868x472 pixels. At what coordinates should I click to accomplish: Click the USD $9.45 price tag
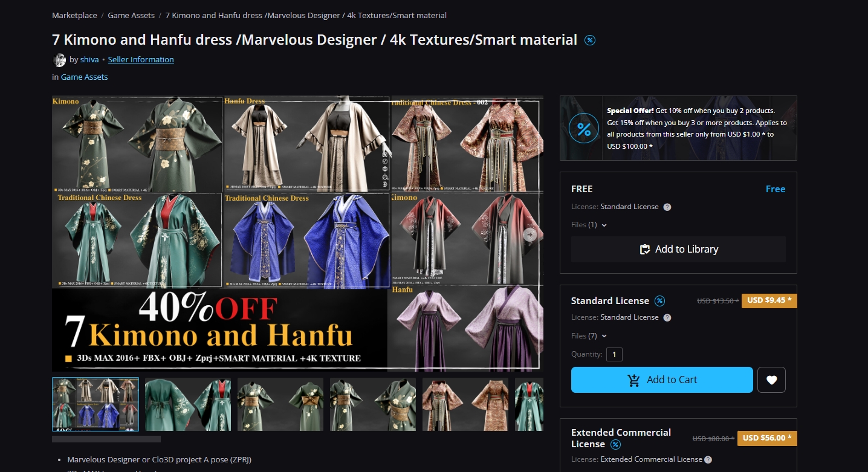click(x=769, y=300)
